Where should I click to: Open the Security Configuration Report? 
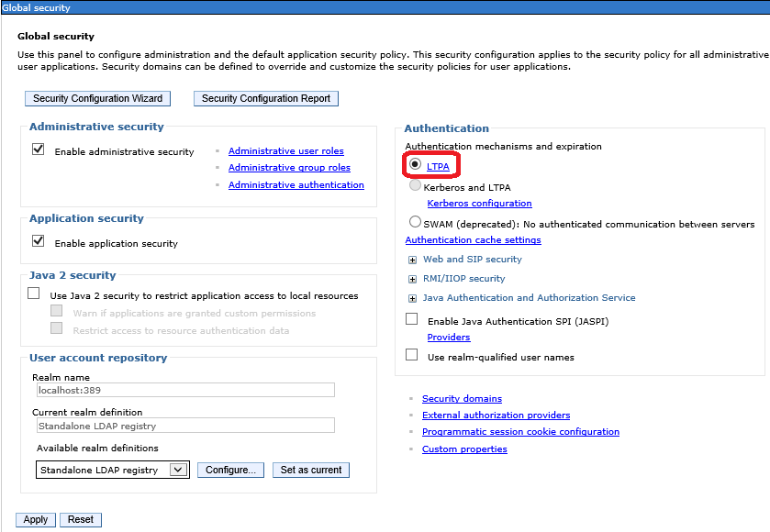pos(266,98)
